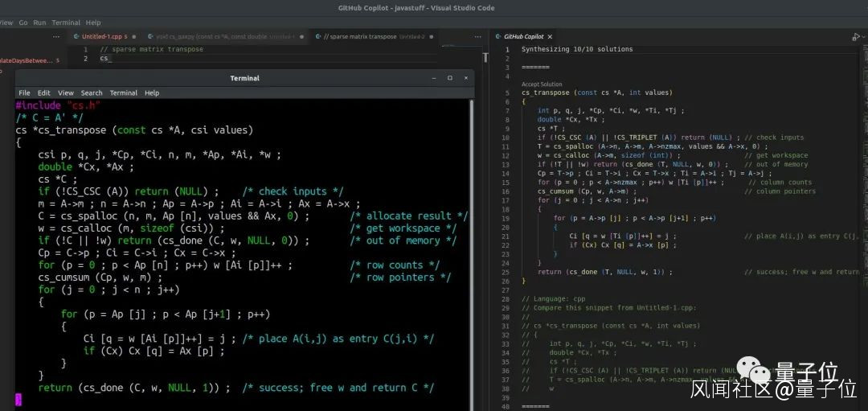This screenshot has height=411, width=868.
Task: Close the Terminal window
Action: click(x=465, y=78)
